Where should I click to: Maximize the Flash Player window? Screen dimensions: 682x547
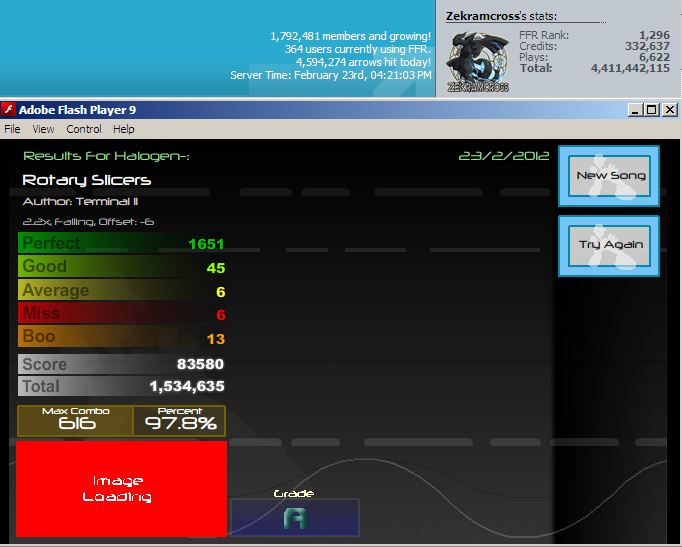tap(652, 110)
